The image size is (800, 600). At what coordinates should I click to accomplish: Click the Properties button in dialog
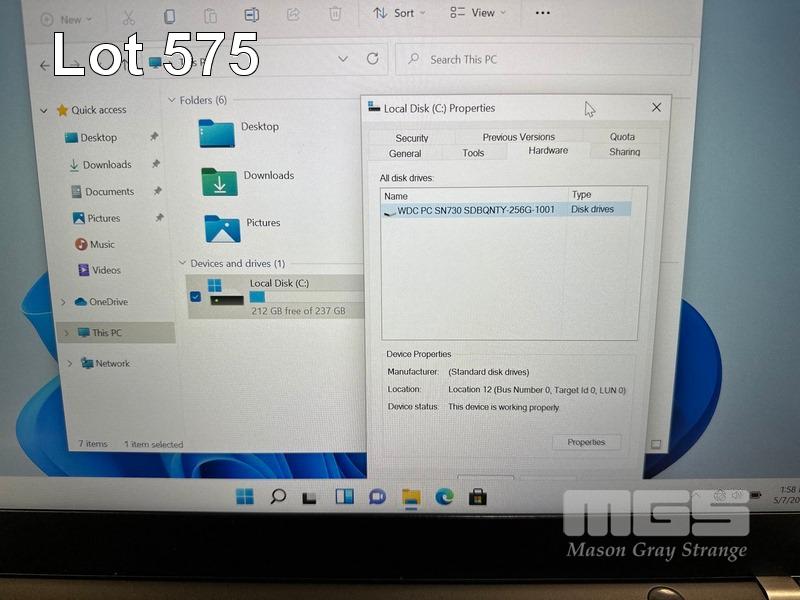[586, 442]
